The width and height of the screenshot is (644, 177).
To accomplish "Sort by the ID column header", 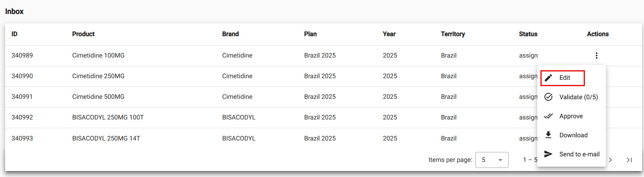I will (x=14, y=34).
